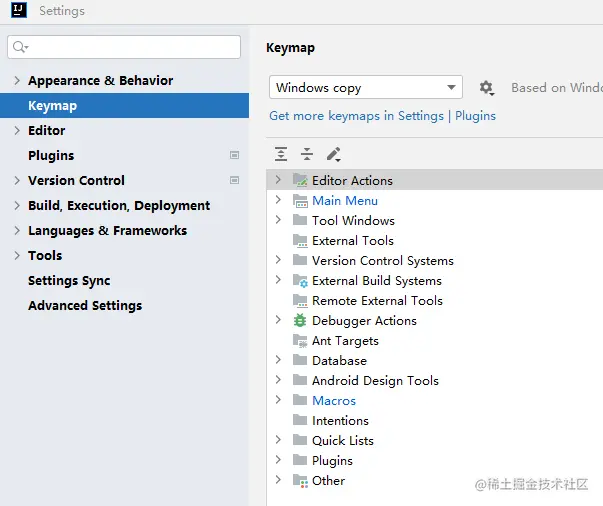Select Keymap in the settings sidebar
603x506 pixels.
click(52, 106)
